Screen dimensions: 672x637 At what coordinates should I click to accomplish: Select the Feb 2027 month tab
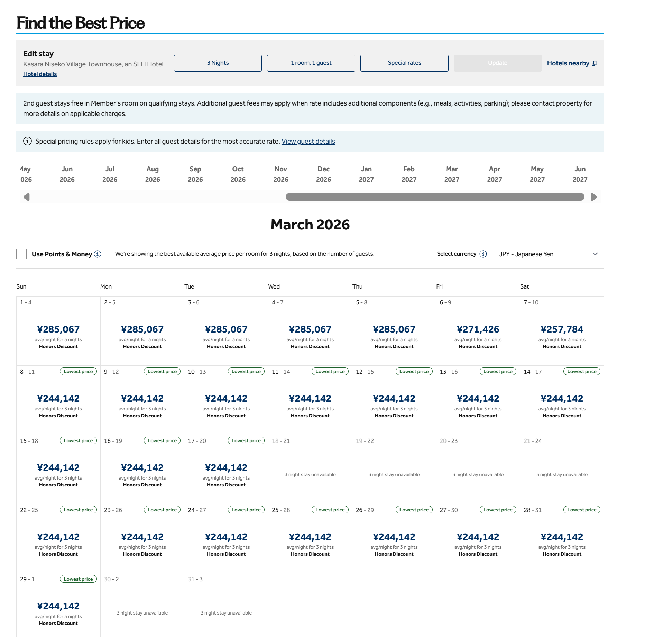[x=409, y=174]
